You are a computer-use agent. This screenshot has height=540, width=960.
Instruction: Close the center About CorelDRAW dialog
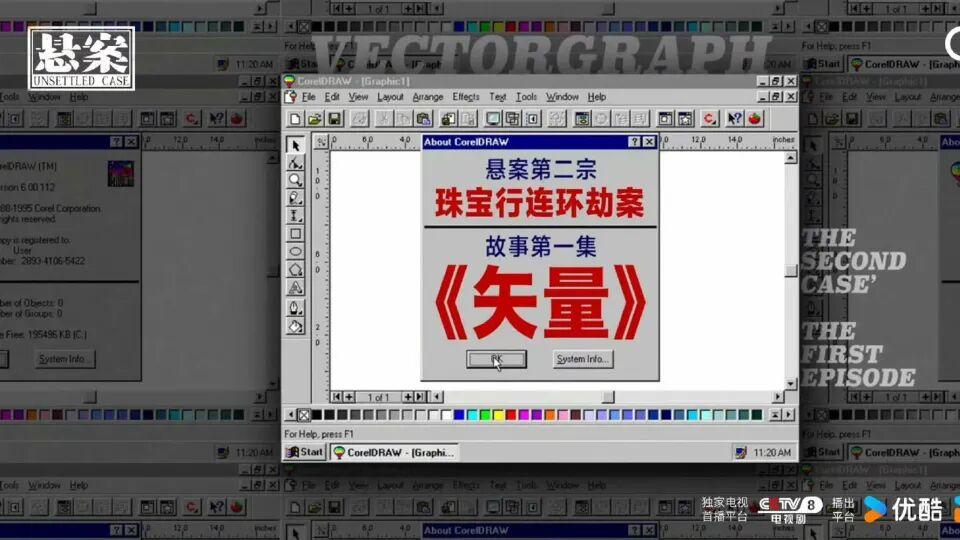(x=649, y=142)
